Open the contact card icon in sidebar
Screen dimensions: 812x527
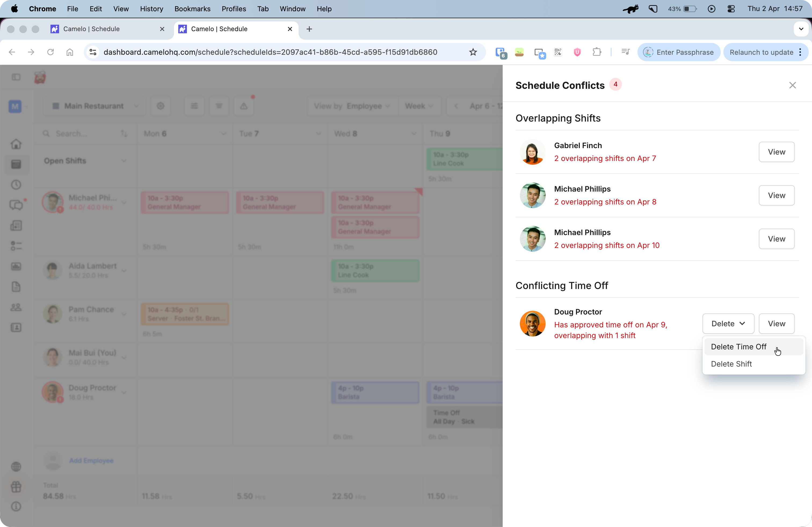16,328
